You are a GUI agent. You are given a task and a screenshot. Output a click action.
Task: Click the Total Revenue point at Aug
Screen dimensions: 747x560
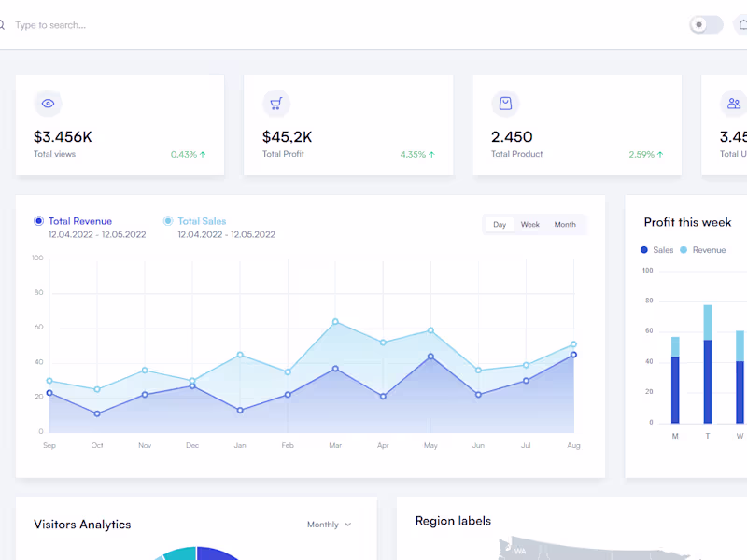(x=573, y=355)
